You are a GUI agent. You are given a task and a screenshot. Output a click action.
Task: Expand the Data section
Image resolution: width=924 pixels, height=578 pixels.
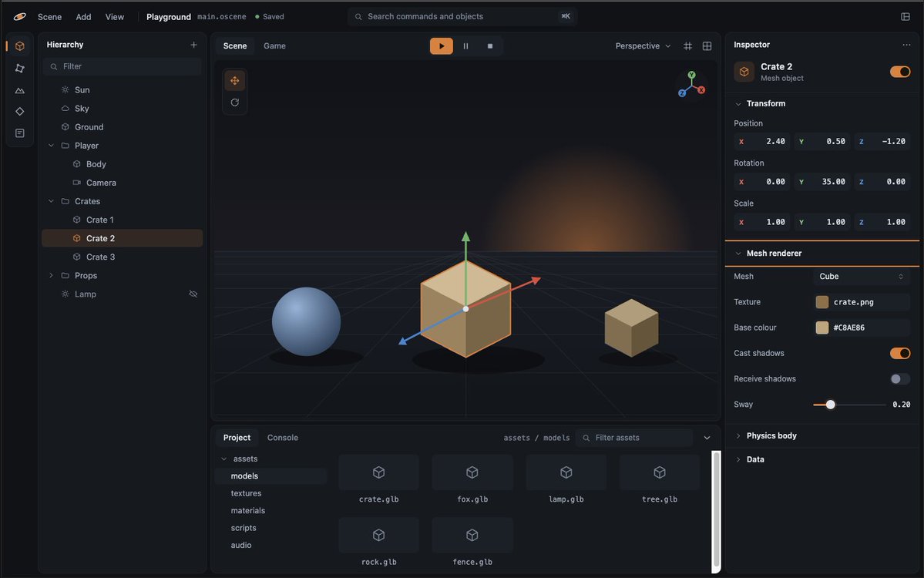coord(738,459)
